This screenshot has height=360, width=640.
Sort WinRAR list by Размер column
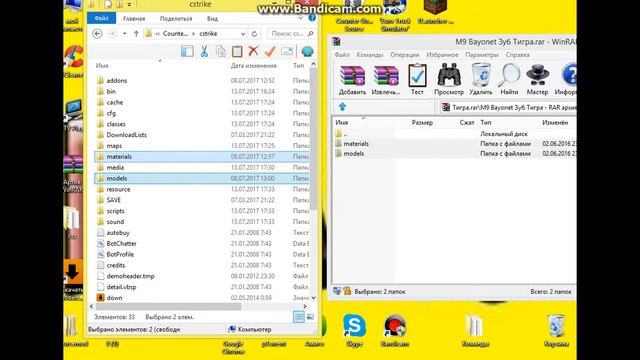click(x=422, y=122)
